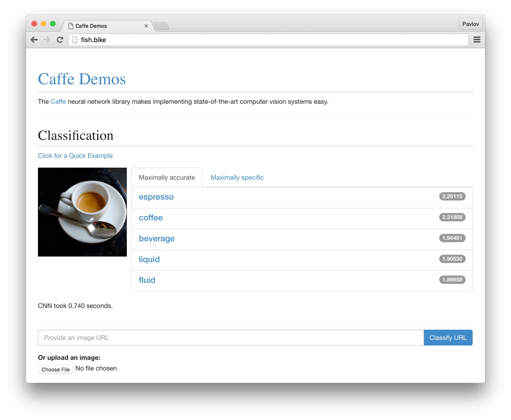The width and height of the screenshot is (511, 420).
Task: Click the Pavlov profile button
Action: point(470,24)
